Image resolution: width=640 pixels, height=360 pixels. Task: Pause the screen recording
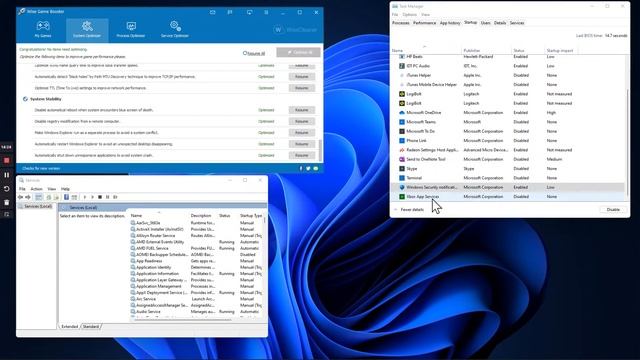(7, 175)
